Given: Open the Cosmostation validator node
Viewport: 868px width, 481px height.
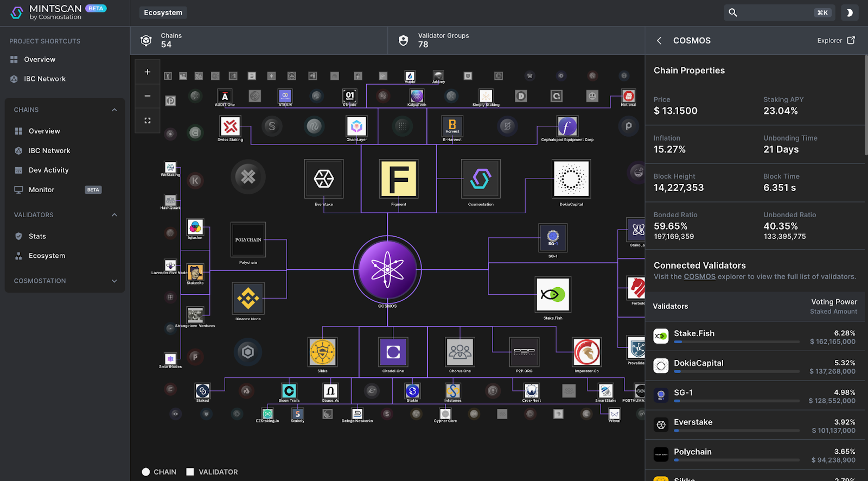Looking at the screenshot, I should click(x=481, y=179).
